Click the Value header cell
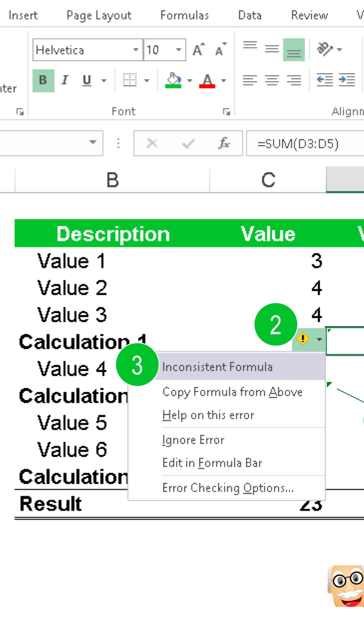364x623 pixels. (268, 234)
